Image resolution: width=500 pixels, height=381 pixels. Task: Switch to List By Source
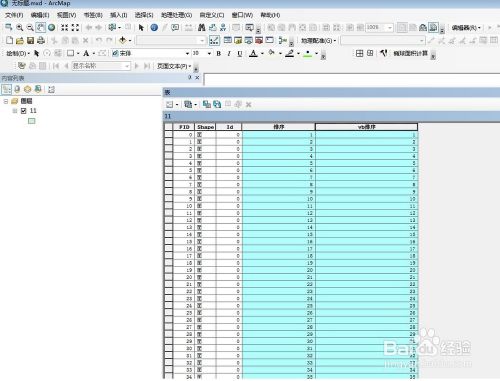17,89
